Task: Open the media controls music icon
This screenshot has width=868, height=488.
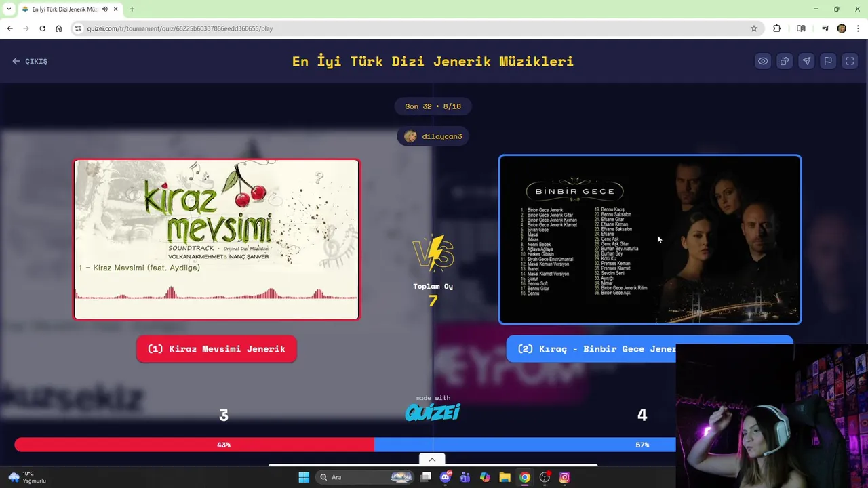Action: pos(825,28)
